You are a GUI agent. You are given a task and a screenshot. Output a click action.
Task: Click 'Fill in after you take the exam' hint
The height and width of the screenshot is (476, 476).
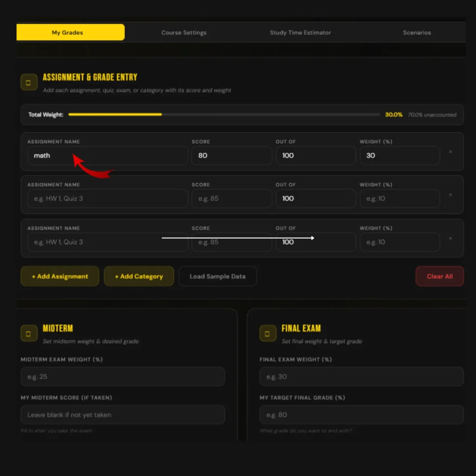tap(56, 431)
